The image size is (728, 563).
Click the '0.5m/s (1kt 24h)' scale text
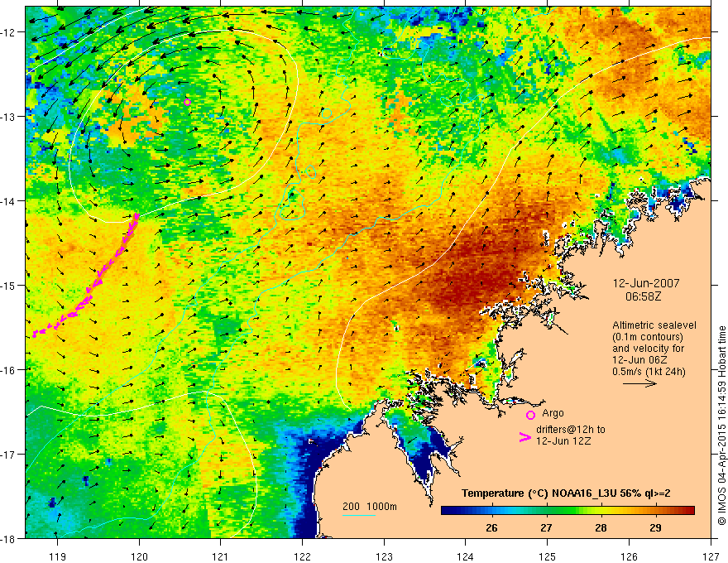click(649, 372)
